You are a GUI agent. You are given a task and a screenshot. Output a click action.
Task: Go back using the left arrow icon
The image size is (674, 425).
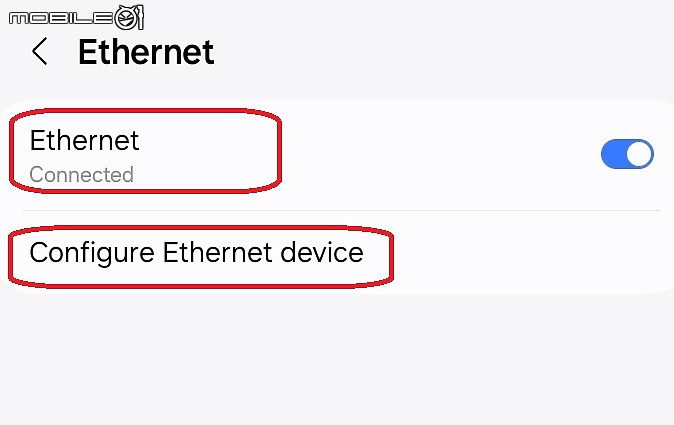point(40,51)
